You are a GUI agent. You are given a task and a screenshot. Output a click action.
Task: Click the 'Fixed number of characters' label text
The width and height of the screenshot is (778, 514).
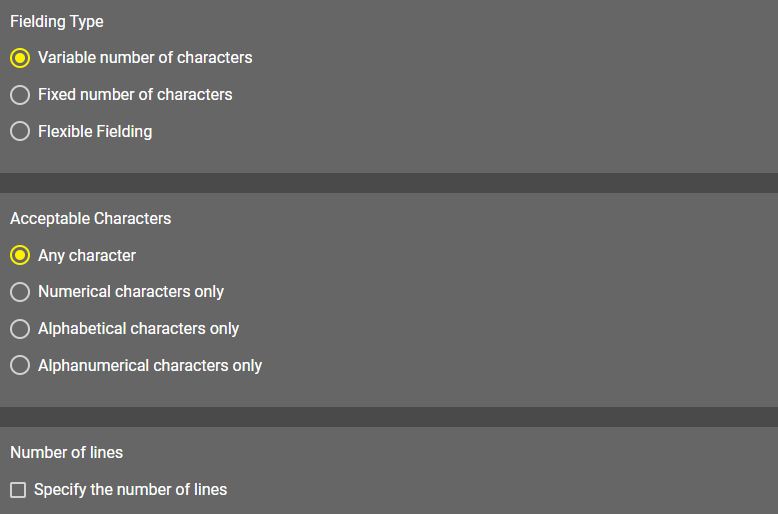pos(135,95)
